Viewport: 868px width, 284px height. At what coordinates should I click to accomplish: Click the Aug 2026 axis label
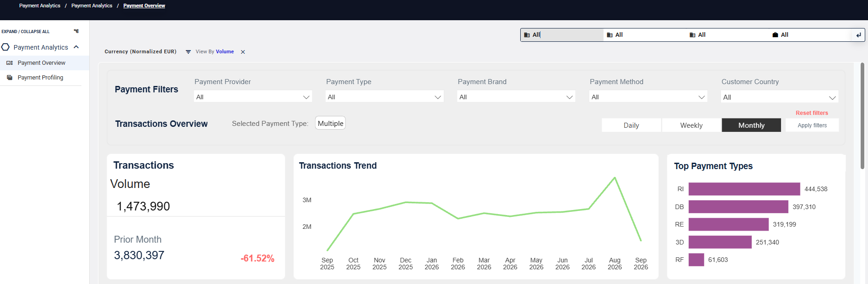(x=615, y=263)
